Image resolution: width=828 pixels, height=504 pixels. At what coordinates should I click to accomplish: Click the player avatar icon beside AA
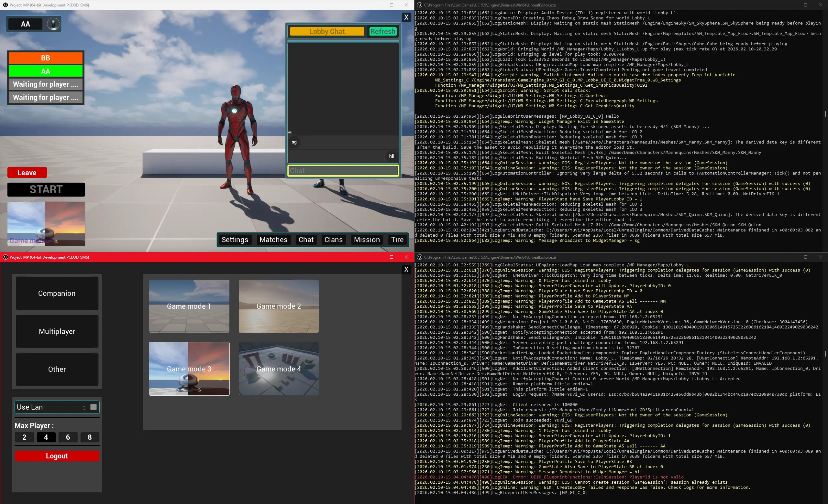pos(53,24)
